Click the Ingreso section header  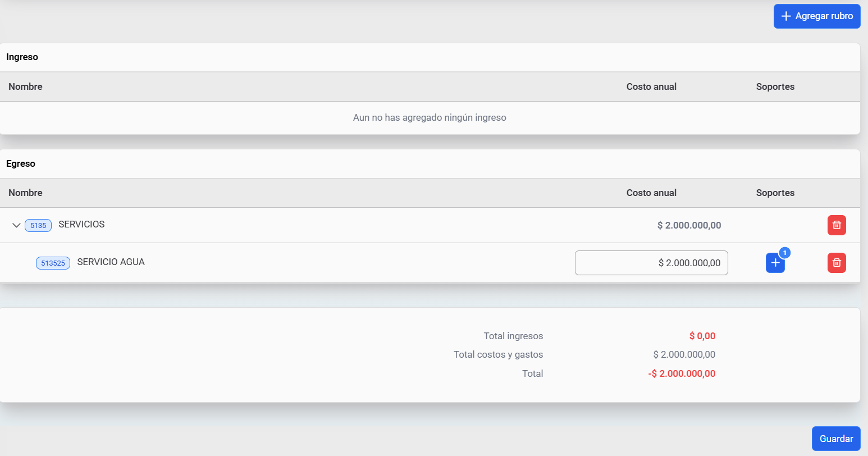pos(22,57)
